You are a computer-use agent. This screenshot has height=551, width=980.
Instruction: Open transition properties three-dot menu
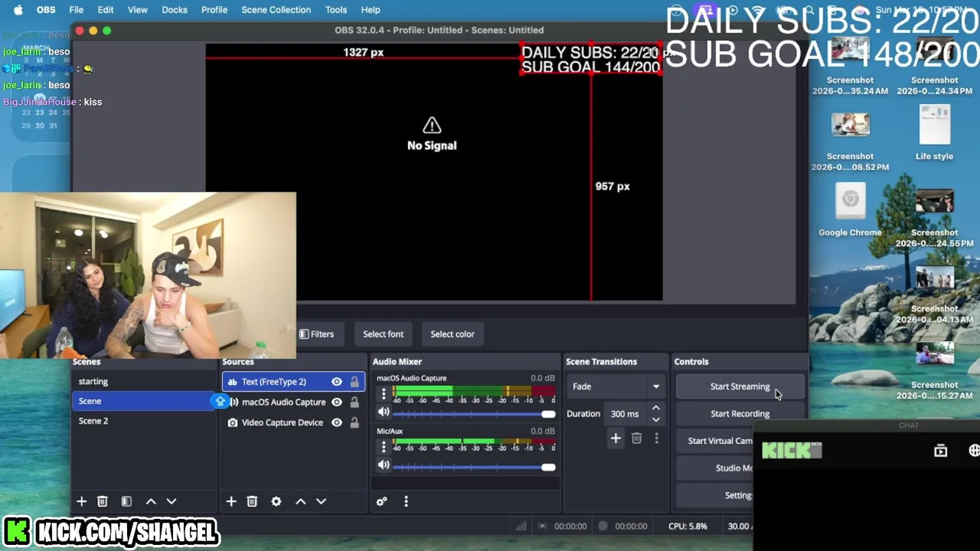point(656,438)
